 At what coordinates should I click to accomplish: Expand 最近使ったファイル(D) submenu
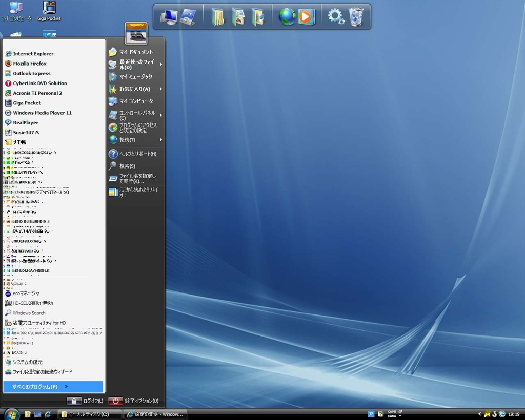[136, 65]
